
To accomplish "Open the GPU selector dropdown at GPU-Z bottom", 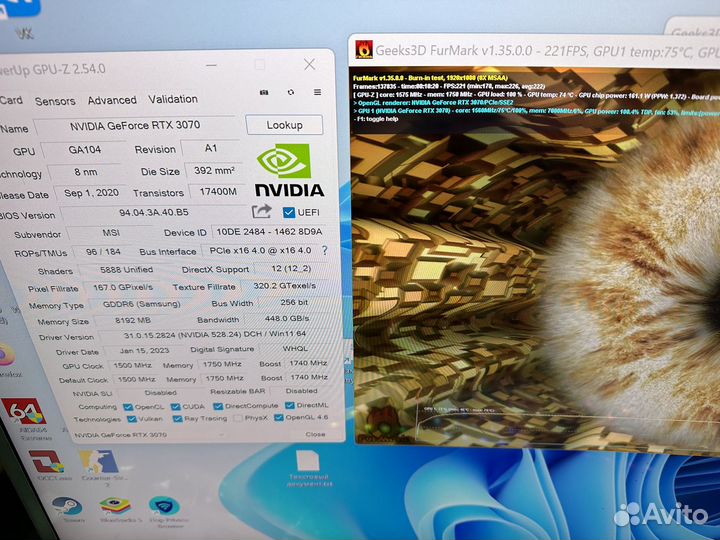I will (149, 434).
